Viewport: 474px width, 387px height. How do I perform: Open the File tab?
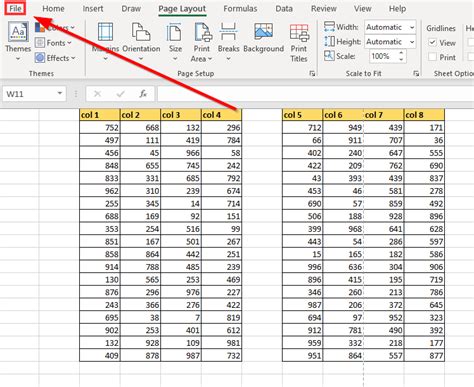[15, 9]
